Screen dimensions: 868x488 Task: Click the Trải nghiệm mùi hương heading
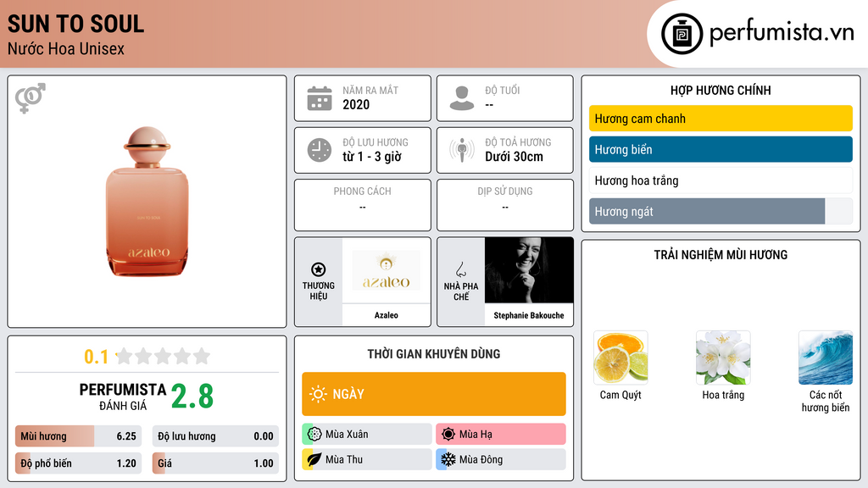(721, 254)
